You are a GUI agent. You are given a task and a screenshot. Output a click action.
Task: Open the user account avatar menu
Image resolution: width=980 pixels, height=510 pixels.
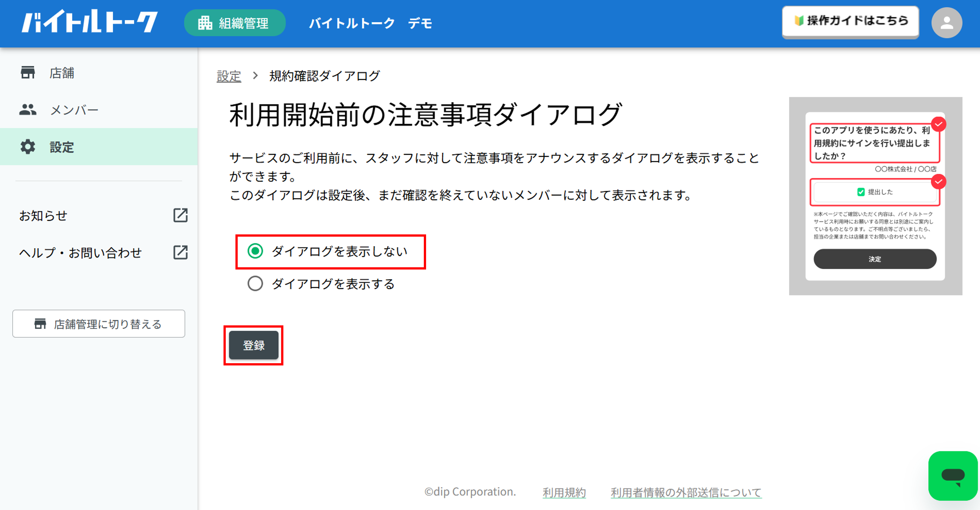946,23
